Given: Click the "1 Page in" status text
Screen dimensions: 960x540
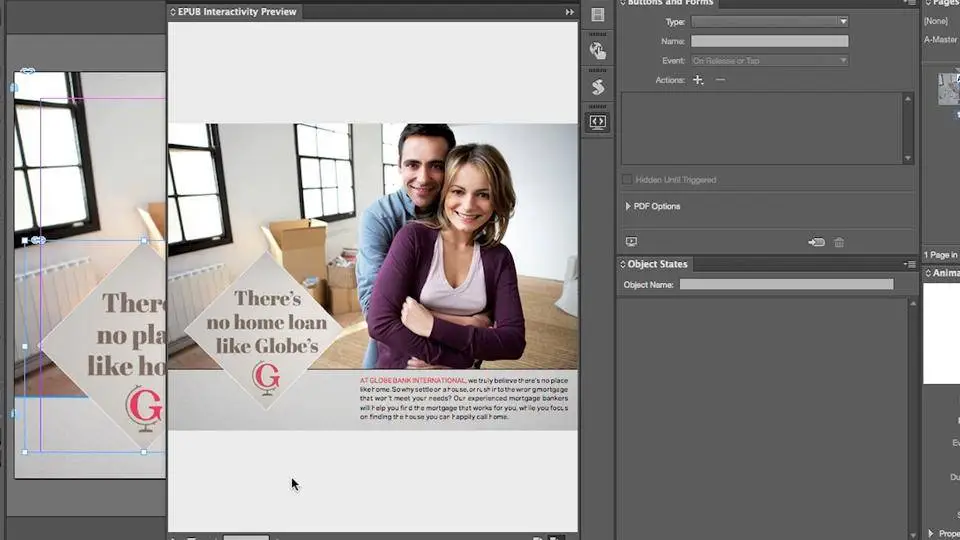Looking at the screenshot, I should 941,255.
